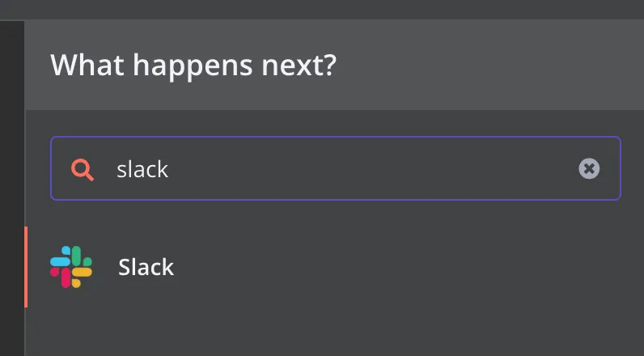
Task: Select the highlighted Slack result row
Action: pyautogui.click(x=334, y=267)
